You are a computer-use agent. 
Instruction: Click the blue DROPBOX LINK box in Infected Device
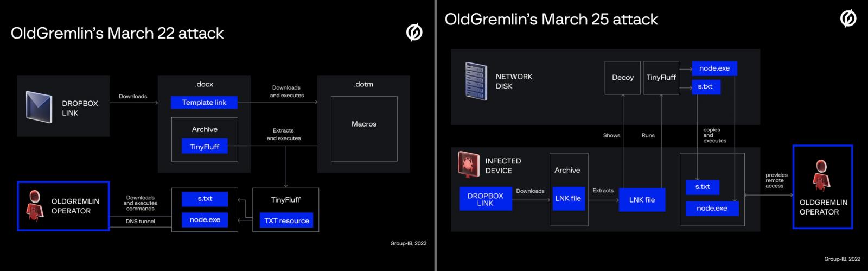pos(485,199)
